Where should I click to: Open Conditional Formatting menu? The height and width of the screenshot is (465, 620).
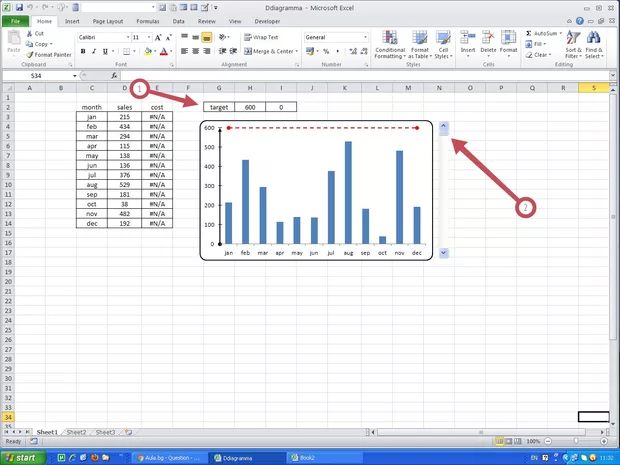tap(390, 45)
